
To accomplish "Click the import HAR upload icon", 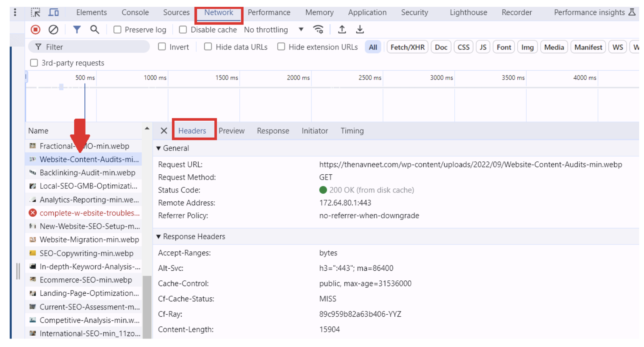I will [x=342, y=29].
